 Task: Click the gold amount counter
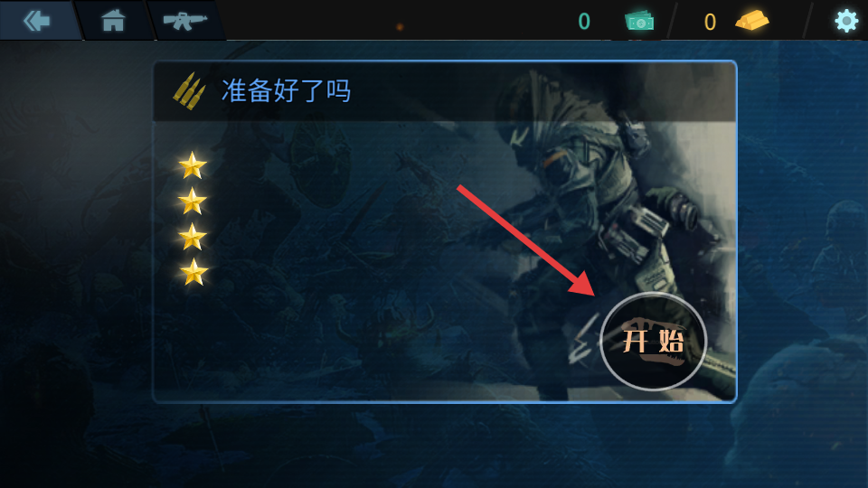pos(710,22)
